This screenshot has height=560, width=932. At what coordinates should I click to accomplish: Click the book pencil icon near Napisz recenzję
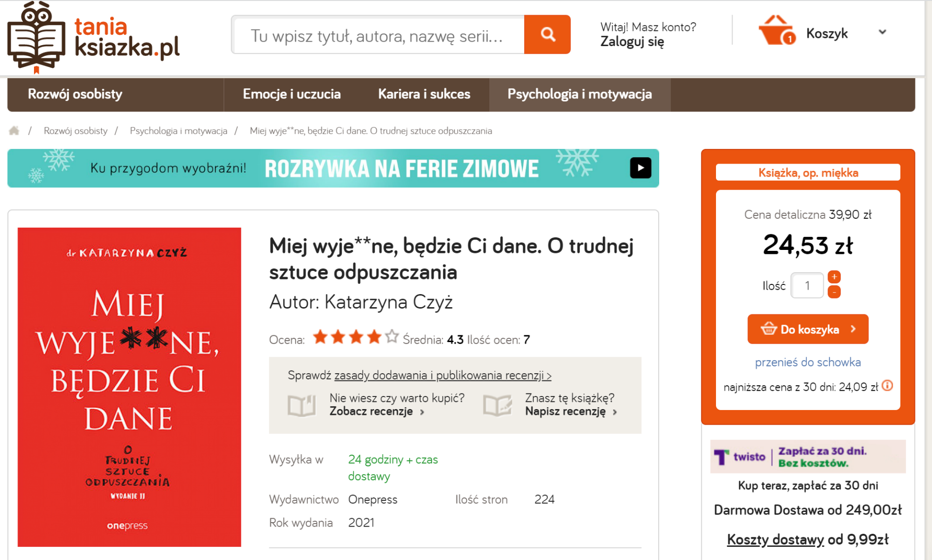pos(497,405)
